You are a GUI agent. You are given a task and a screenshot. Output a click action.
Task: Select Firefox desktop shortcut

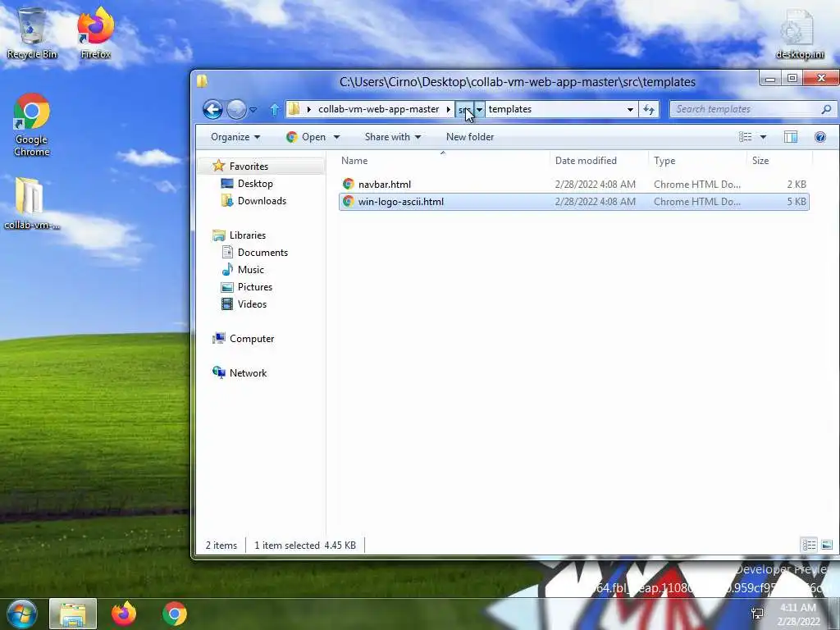coord(96,33)
